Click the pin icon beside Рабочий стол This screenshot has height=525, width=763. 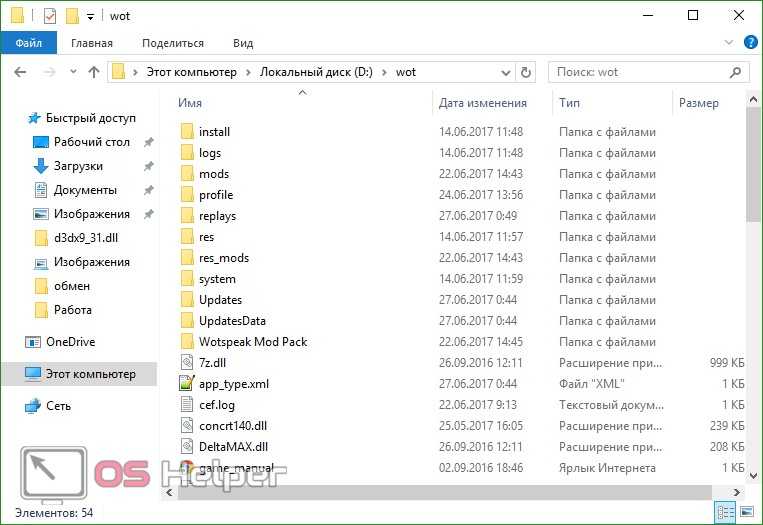pyautogui.click(x=148, y=142)
